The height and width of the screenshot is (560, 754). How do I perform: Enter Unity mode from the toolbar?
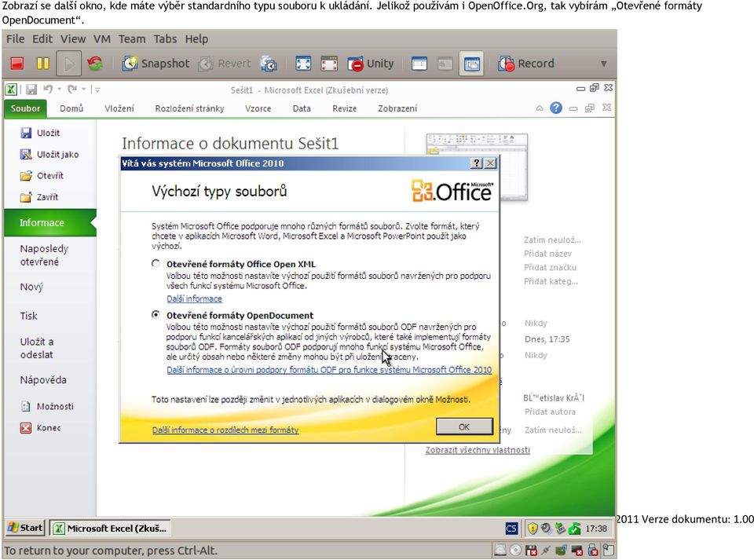pyautogui.click(x=371, y=64)
